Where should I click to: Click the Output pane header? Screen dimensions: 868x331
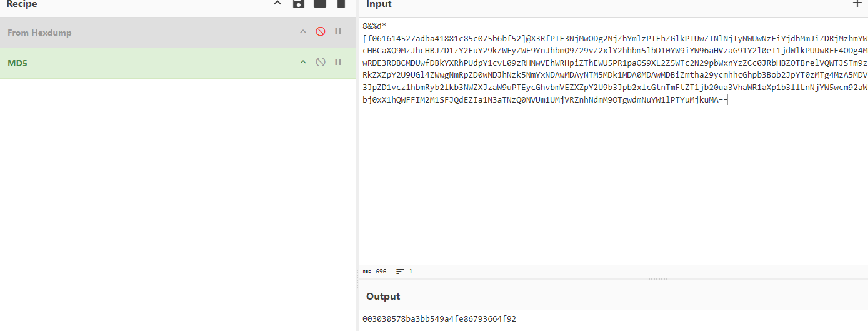(x=383, y=296)
